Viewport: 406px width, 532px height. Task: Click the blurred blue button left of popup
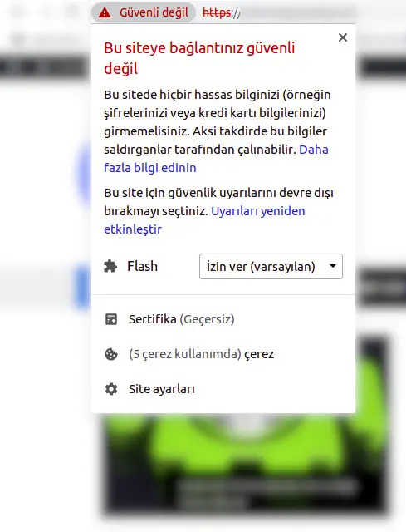[83, 288]
